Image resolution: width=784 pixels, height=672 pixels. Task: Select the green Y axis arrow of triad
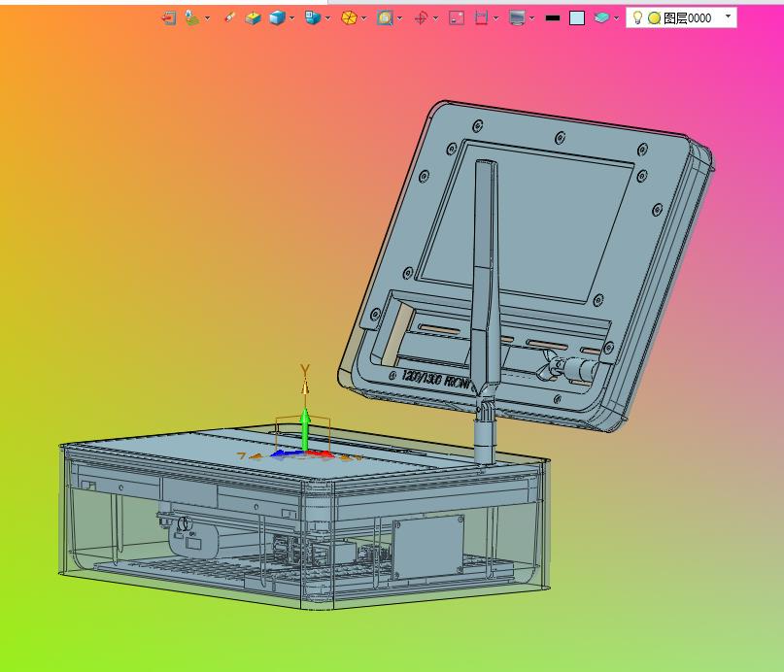(x=305, y=428)
